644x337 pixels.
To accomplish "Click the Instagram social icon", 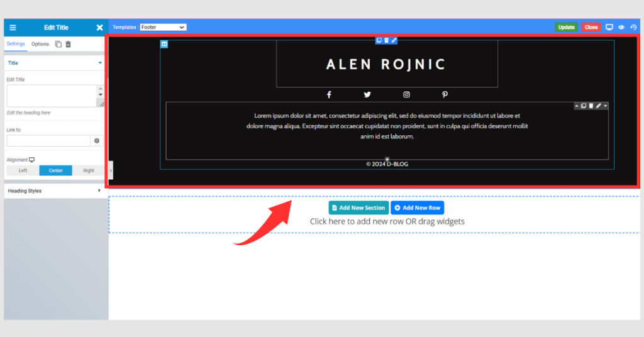I will [x=406, y=95].
